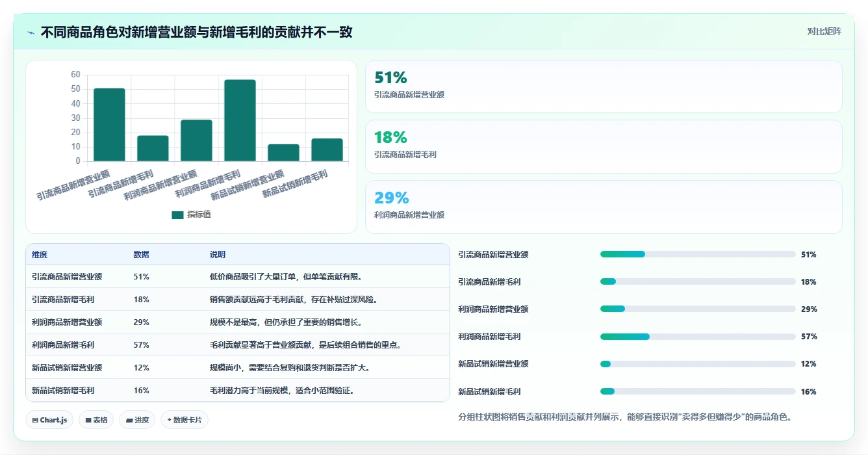The height and width of the screenshot is (455, 868).
Task: Click the icon inside the Chart.js tag
Action: coord(35,421)
